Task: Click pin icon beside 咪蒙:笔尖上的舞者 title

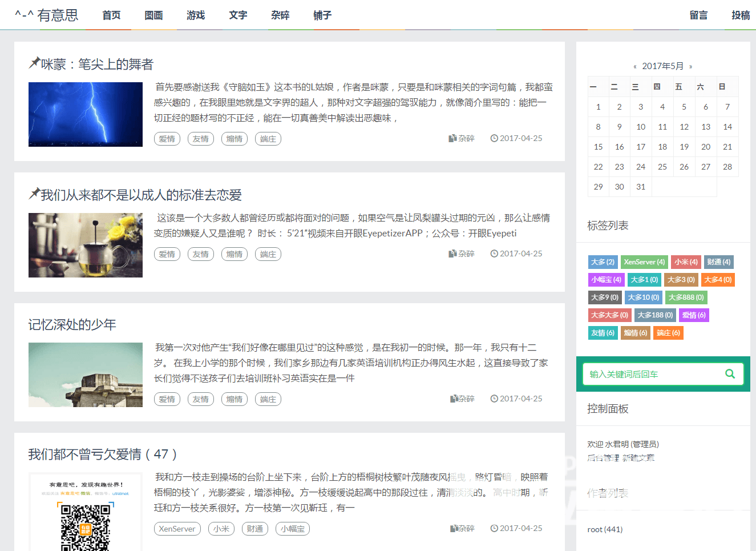Action: click(x=34, y=63)
